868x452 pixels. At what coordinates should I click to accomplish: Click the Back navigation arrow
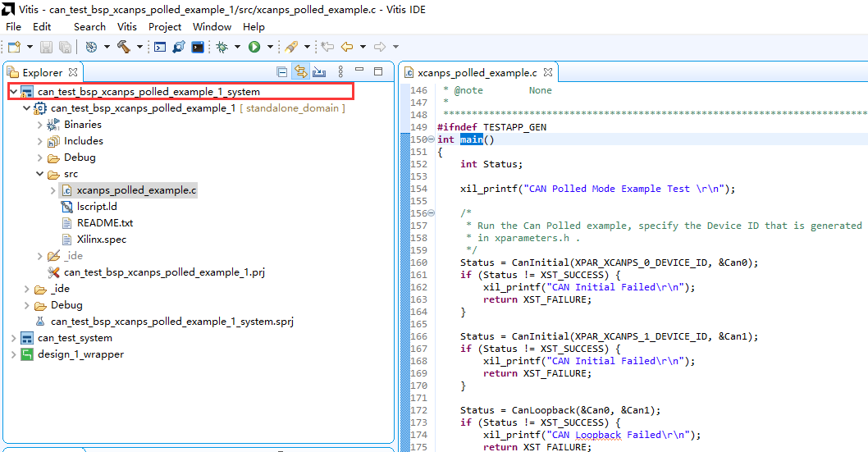(x=347, y=47)
